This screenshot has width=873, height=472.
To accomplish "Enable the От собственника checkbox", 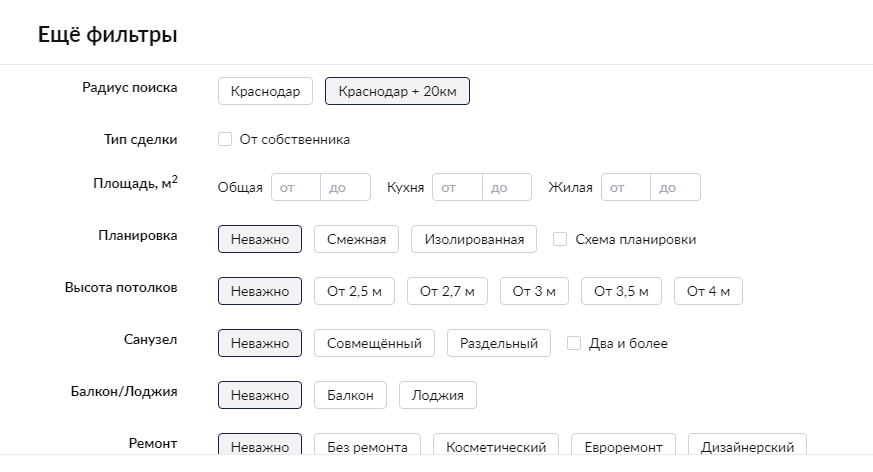I will [225, 139].
